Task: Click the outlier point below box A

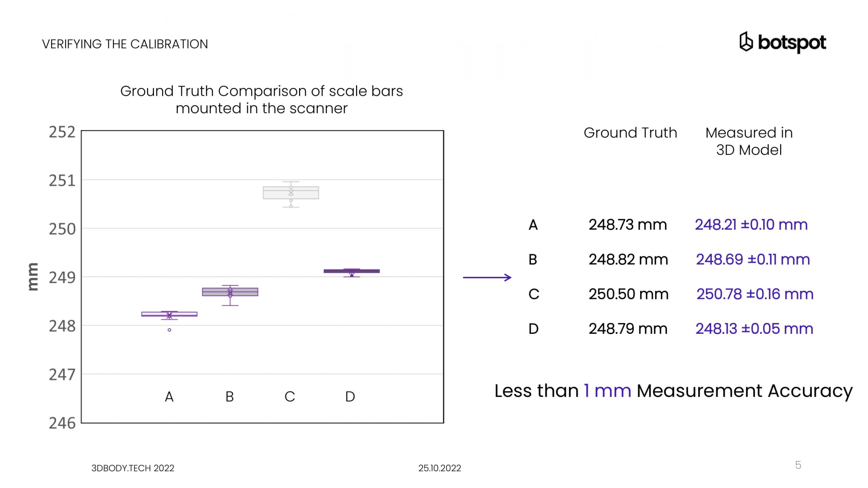Action: (169, 330)
